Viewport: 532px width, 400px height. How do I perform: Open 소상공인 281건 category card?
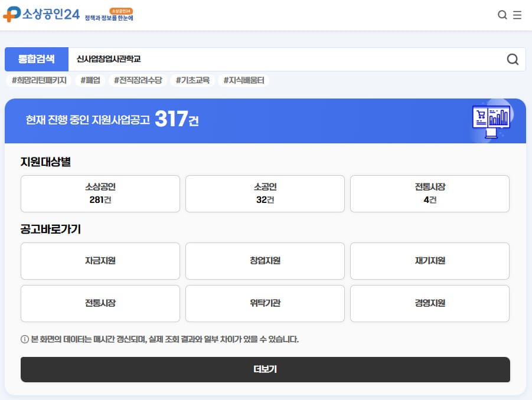click(100, 194)
